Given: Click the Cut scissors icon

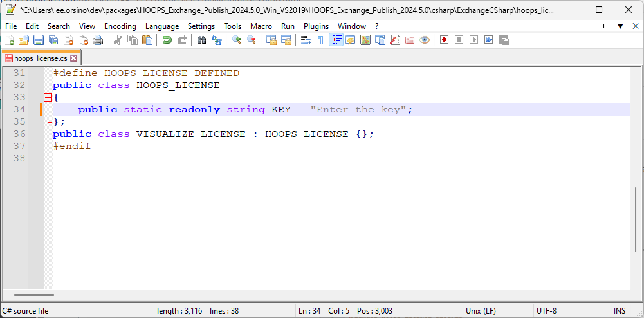Looking at the screenshot, I should (117, 40).
